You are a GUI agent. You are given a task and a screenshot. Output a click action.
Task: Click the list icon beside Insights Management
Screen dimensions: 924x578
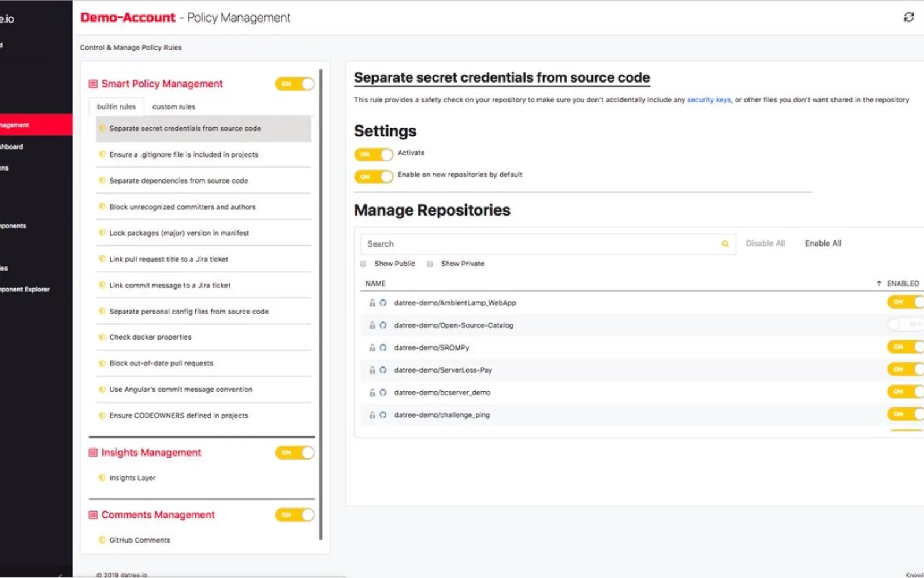pyautogui.click(x=93, y=453)
